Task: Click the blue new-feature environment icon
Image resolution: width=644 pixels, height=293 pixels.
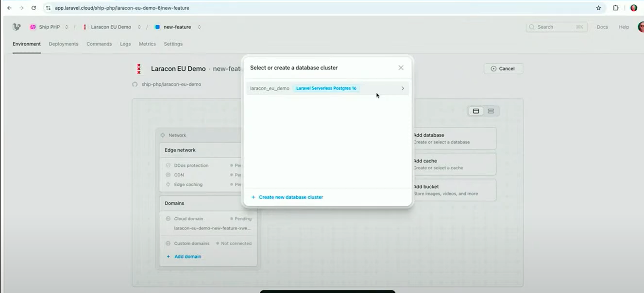Action: click(x=157, y=27)
